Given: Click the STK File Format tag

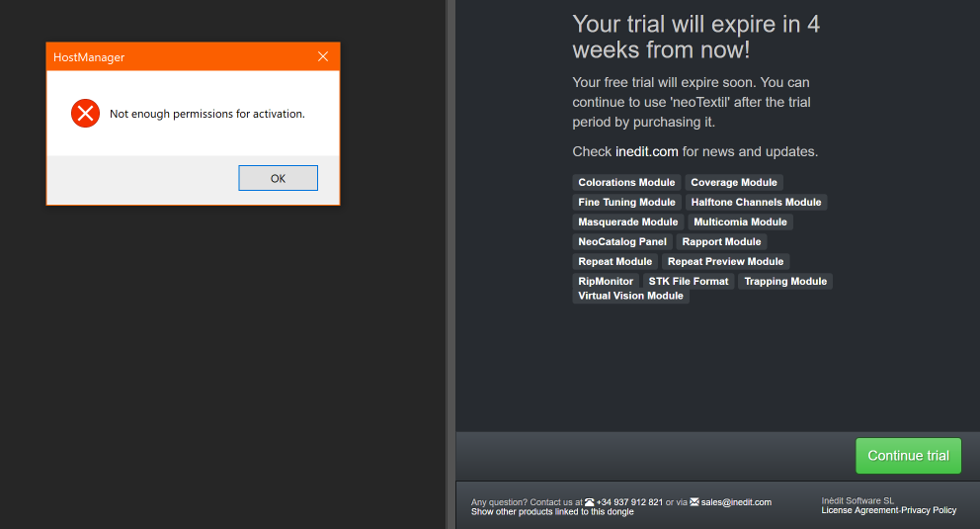Looking at the screenshot, I should tap(689, 282).
